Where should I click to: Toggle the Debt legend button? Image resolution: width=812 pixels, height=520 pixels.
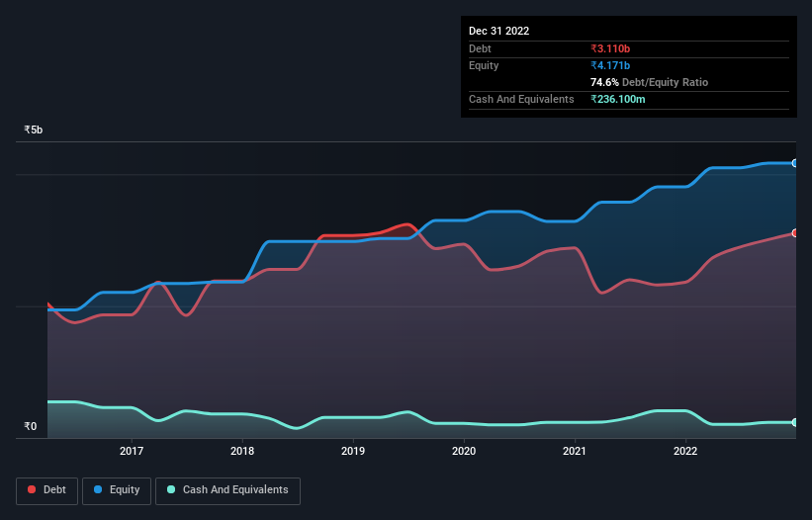click(x=47, y=490)
